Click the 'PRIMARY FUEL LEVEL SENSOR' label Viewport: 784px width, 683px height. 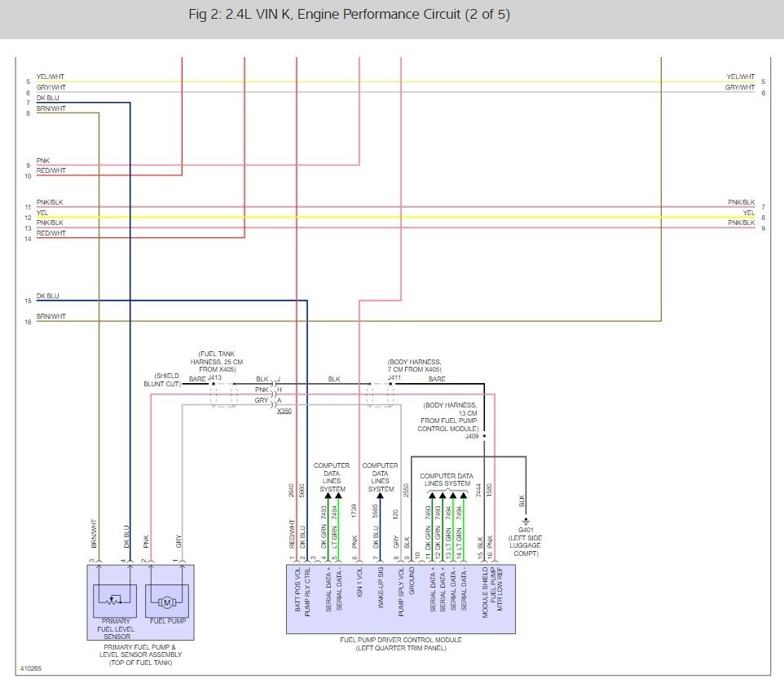pos(116,629)
